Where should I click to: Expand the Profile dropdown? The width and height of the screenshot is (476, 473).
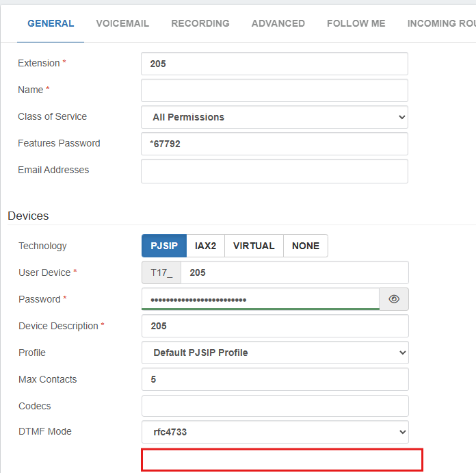(x=275, y=353)
